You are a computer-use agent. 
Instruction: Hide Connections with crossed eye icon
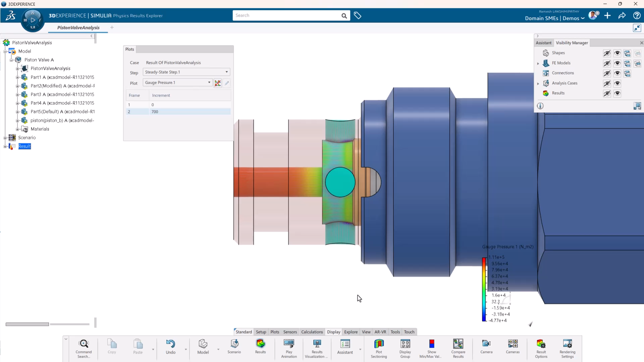[607, 73]
